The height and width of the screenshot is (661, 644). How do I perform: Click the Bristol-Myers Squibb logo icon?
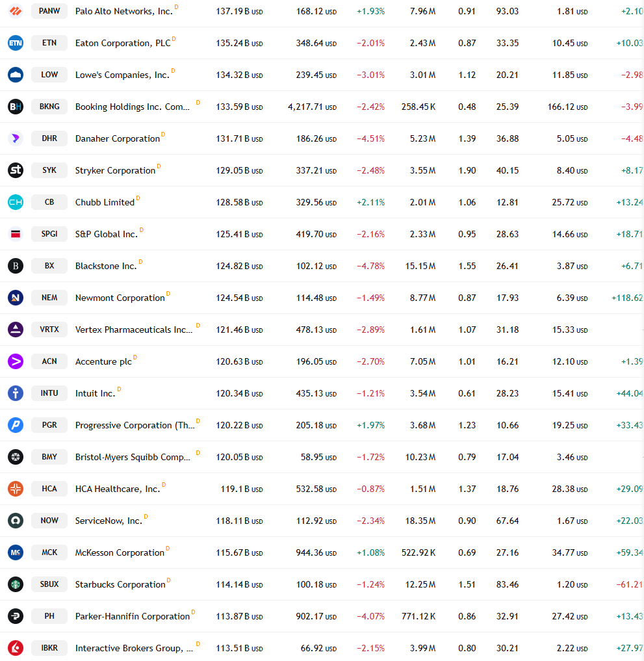[16, 456]
